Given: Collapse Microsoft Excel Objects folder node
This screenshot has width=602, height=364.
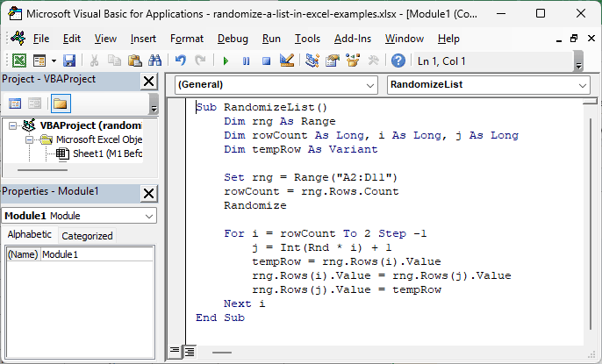Looking at the screenshot, I should point(29,139).
